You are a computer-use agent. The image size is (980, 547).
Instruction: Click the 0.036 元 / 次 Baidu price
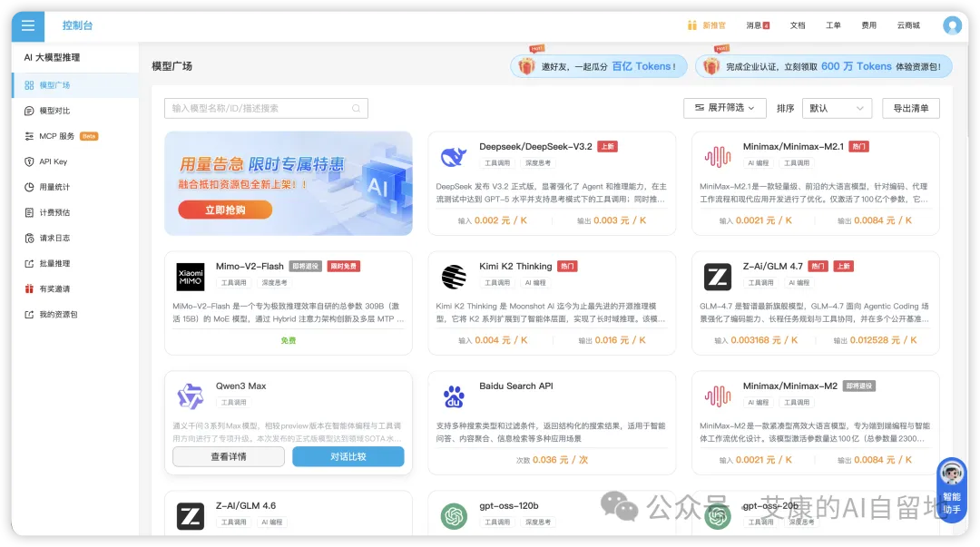point(560,460)
